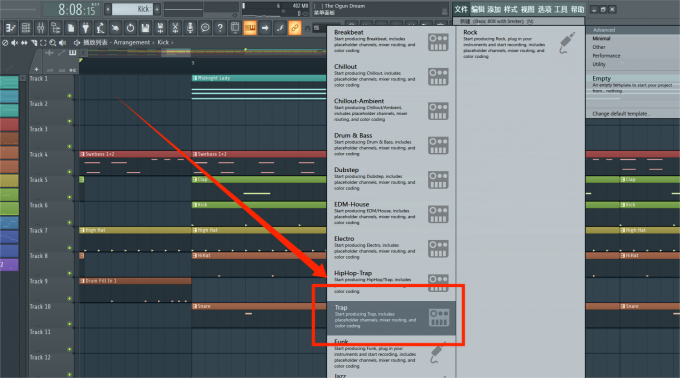Open the plugin picker plug icon
680x378 pixels.
(x=85, y=28)
